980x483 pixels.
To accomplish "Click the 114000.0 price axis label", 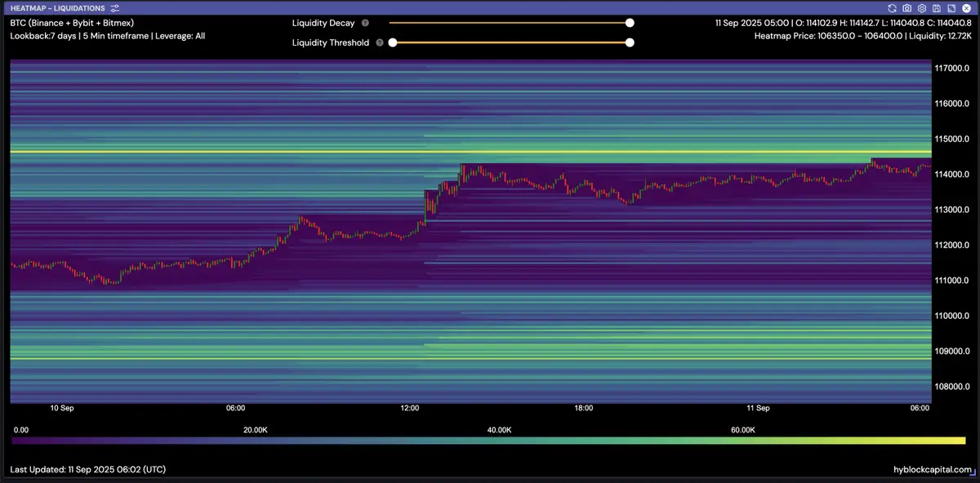I will (951, 175).
